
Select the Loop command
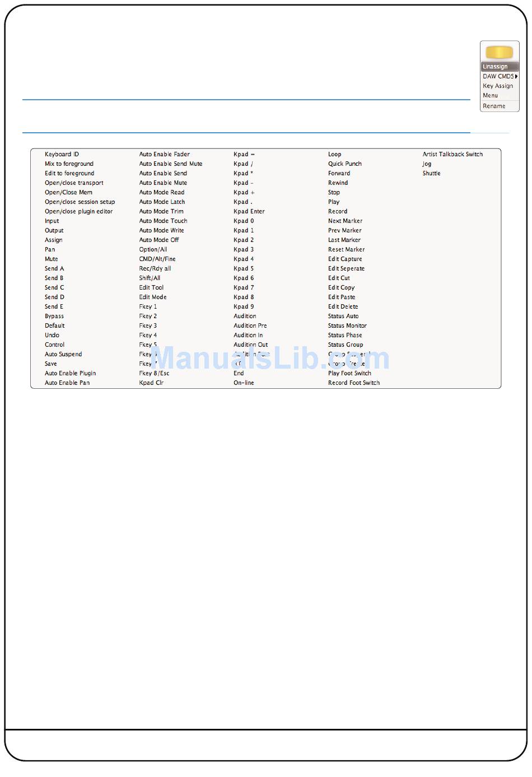tap(334, 154)
